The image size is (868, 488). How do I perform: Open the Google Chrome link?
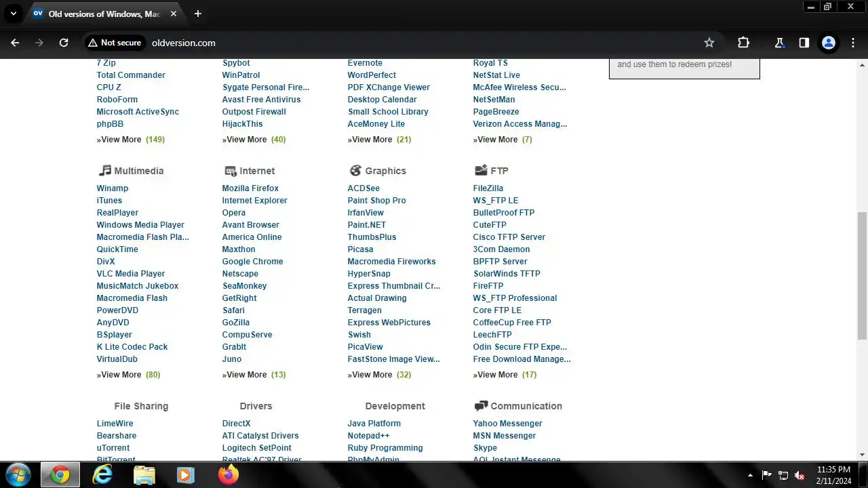(x=252, y=262)
